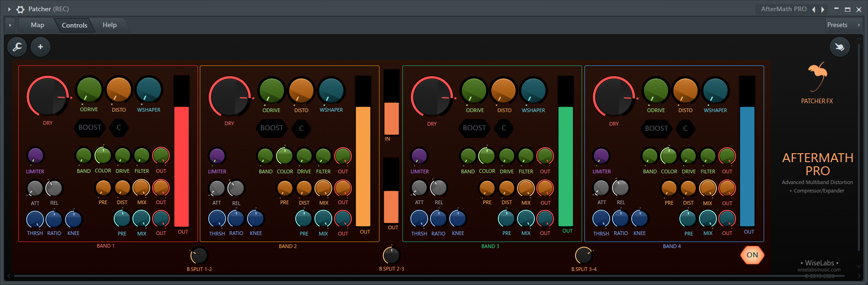This screenshot has height=285, width=868.
Task: Click the orange Band 2 OUT level meter
Action: pos(363,151)
